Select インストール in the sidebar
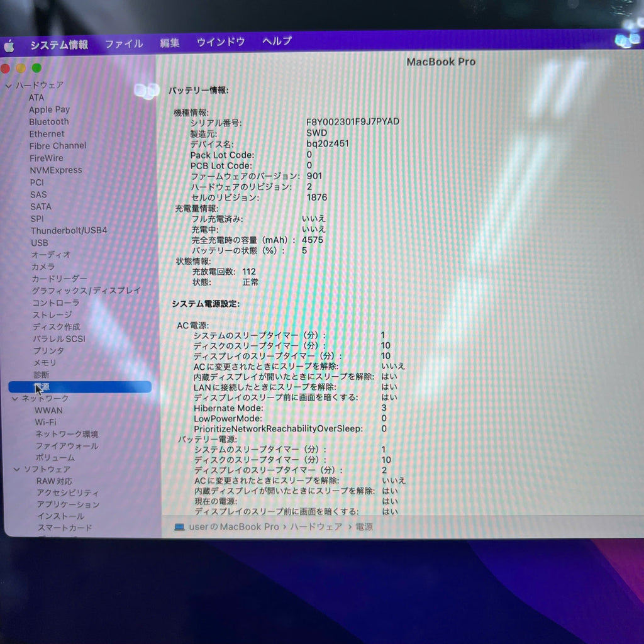Viewport: 644px width, 644px height. tap(61, 516)
